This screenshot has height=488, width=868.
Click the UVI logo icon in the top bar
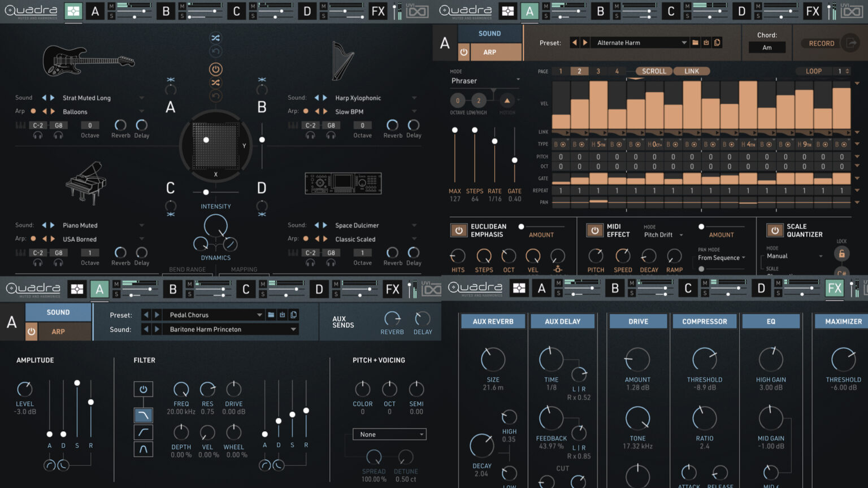pos(416,11)
